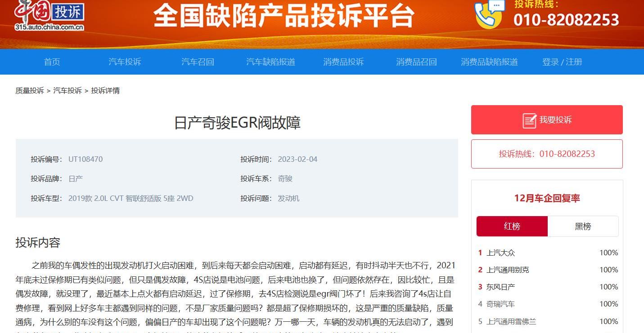The width and height of the screenshot is (644, 333).
Task: Click the brand value 日产
Action: pos(76,178)
